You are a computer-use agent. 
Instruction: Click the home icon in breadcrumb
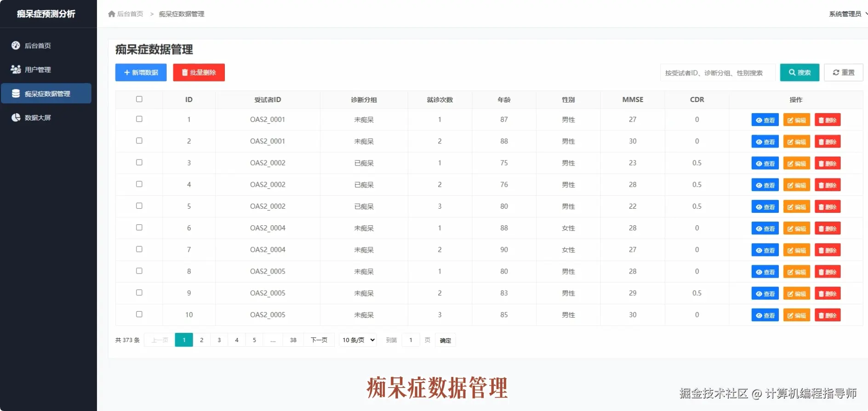(112, 14)
